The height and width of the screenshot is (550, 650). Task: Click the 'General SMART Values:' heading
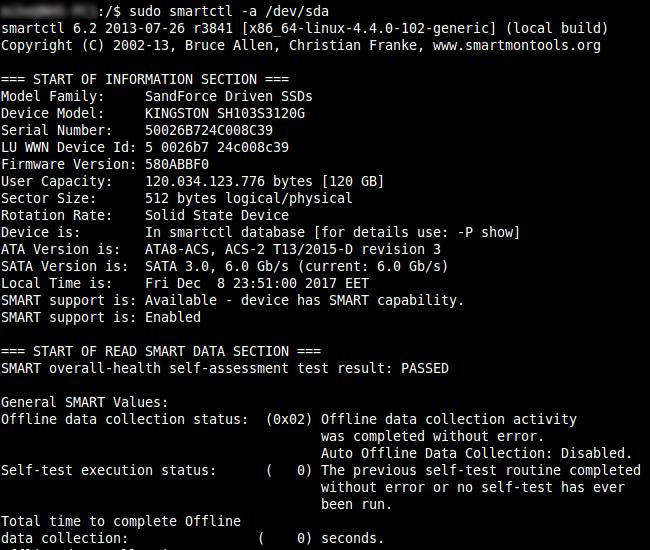[x=85, y=402]
